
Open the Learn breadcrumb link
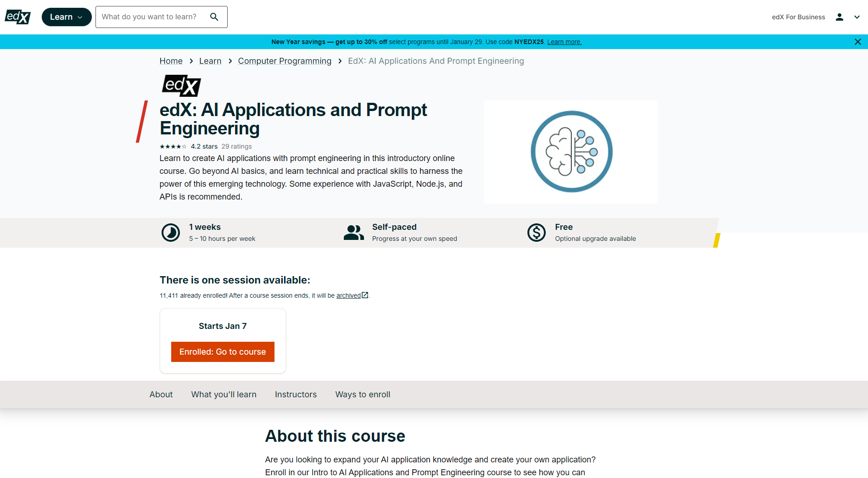click(210, 61)
